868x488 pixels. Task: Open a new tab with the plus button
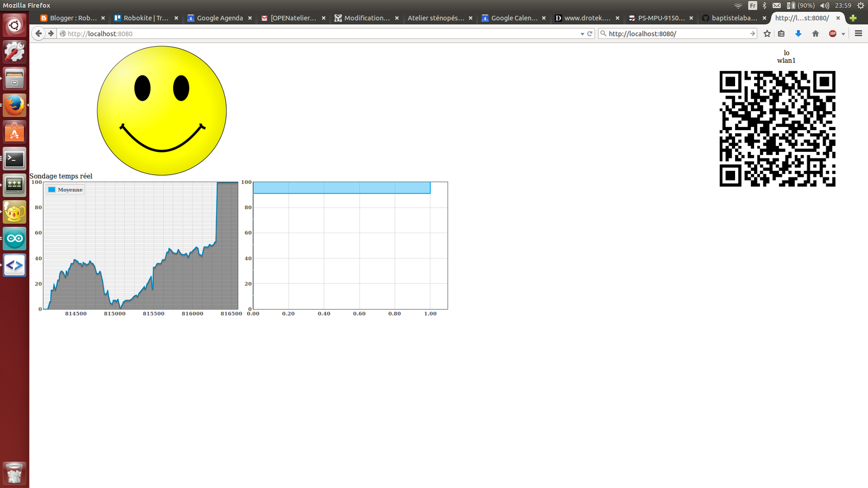click(853, 18)
